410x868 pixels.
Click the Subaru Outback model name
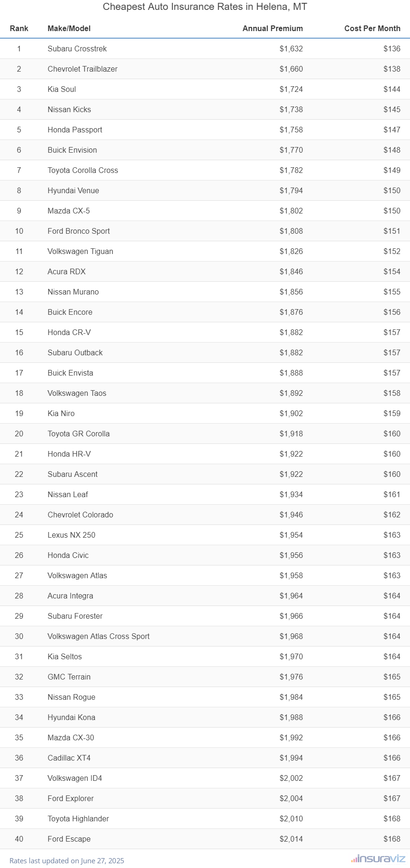75,352
